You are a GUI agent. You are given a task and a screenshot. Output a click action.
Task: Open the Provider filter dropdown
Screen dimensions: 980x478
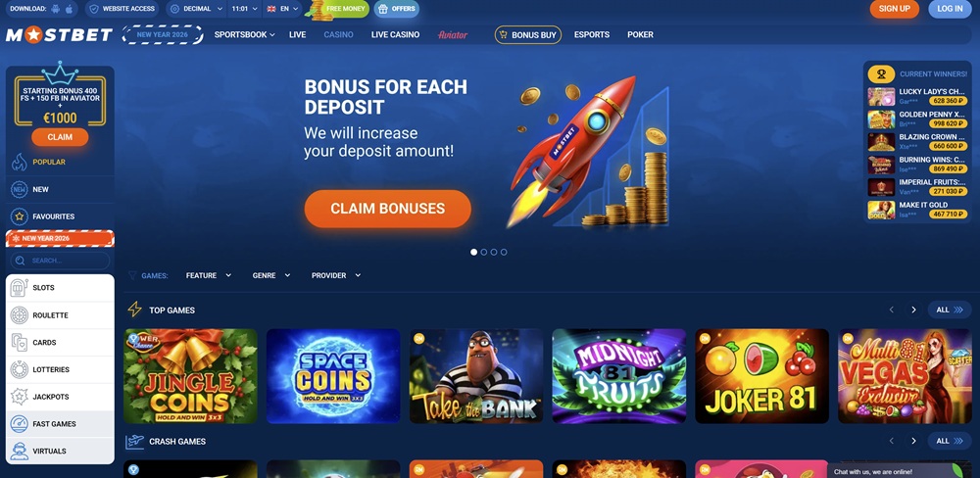pos(336,275)
